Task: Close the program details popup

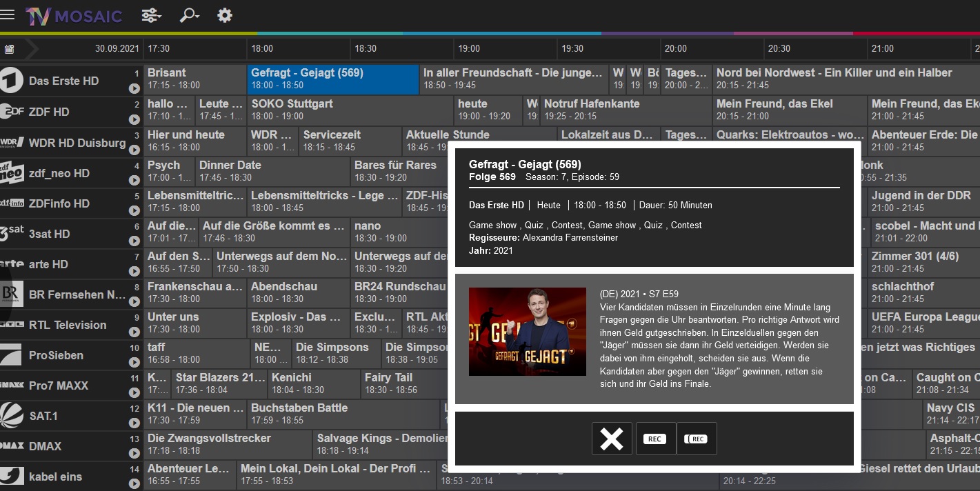Action: click(612, 439)
